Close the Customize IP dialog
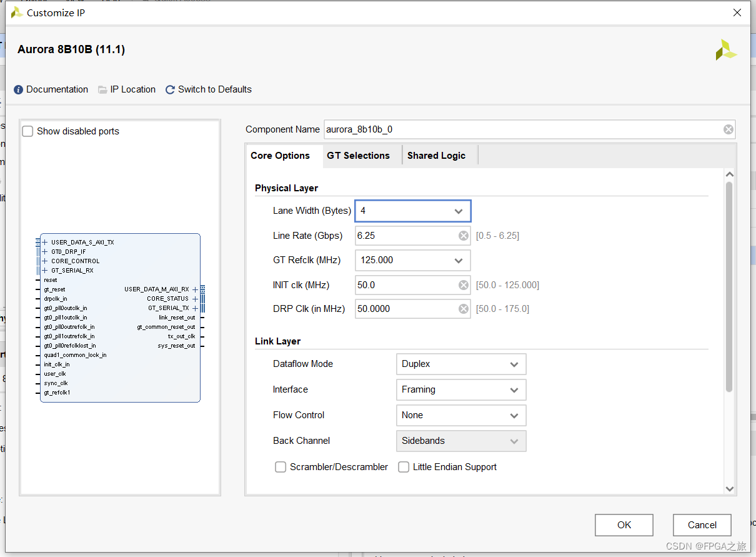The height and width of the screenshot is (557, 756). (x=738, y=13)
